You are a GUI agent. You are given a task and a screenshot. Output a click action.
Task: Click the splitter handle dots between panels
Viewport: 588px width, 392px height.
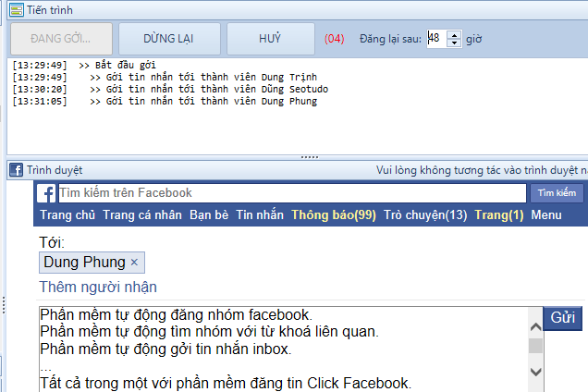pos(310,157)
